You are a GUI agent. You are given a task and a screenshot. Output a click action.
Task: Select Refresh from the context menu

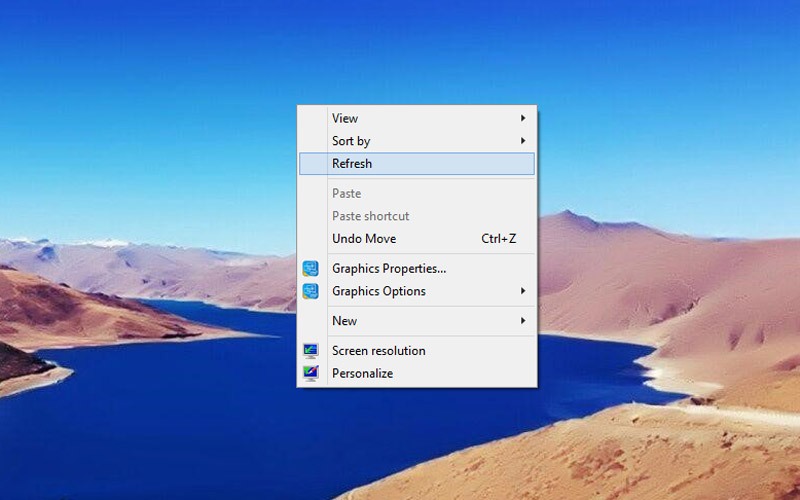tap(417, 163)
